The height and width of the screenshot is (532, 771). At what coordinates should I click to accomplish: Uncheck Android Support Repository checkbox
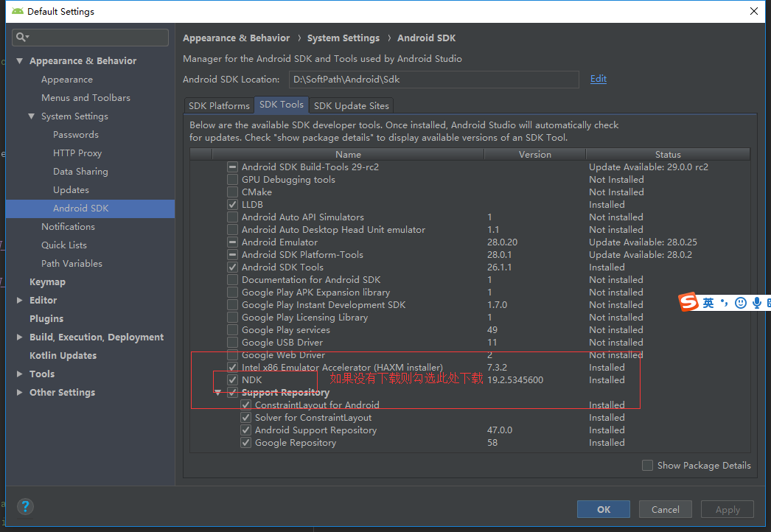(x=246, y=430)
